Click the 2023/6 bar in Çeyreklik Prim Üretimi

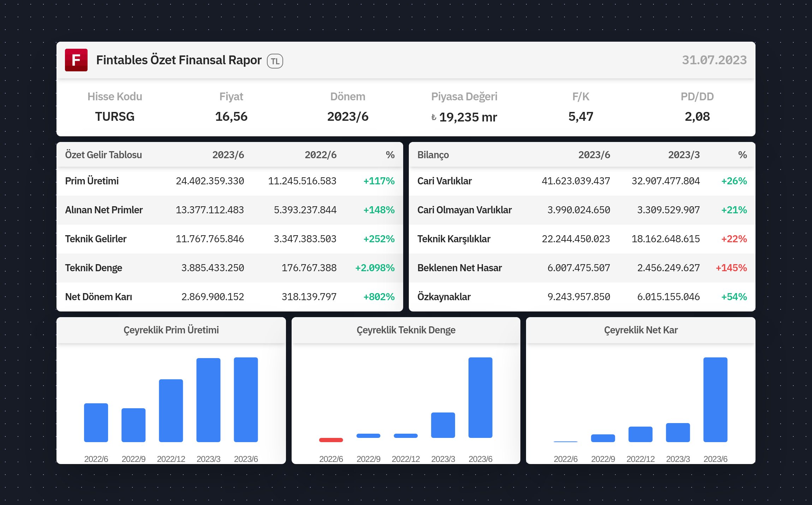[246, 399]
